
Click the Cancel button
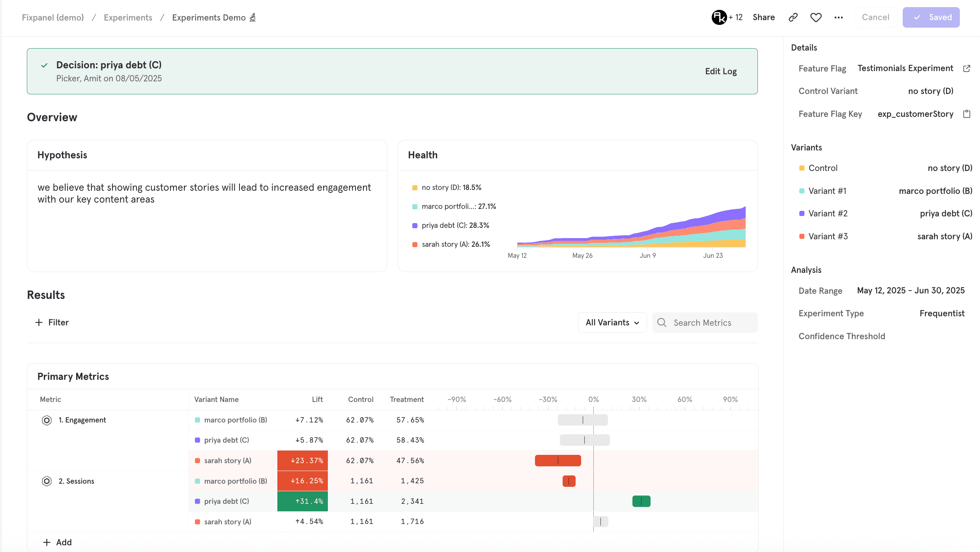click(x=875, y=17)
